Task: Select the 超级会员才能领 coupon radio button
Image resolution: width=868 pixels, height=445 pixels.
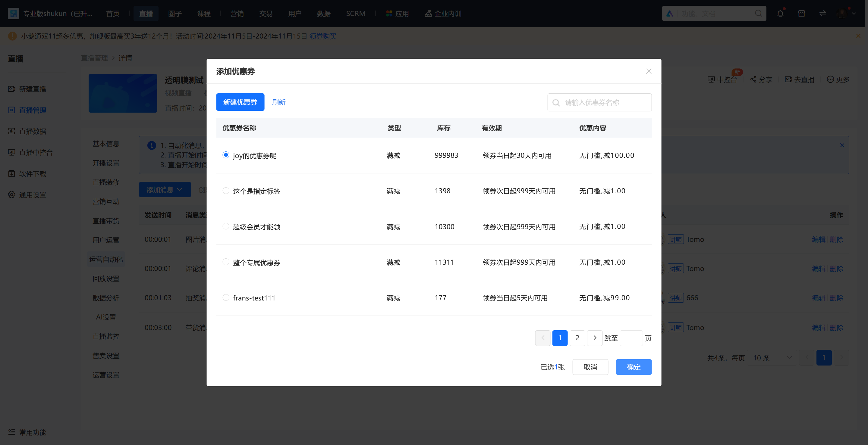Action: (226, 226)
